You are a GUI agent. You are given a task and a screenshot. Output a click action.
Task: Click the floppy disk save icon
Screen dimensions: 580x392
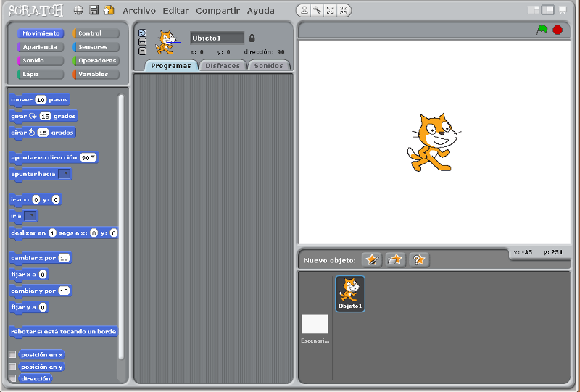(94, 11)
